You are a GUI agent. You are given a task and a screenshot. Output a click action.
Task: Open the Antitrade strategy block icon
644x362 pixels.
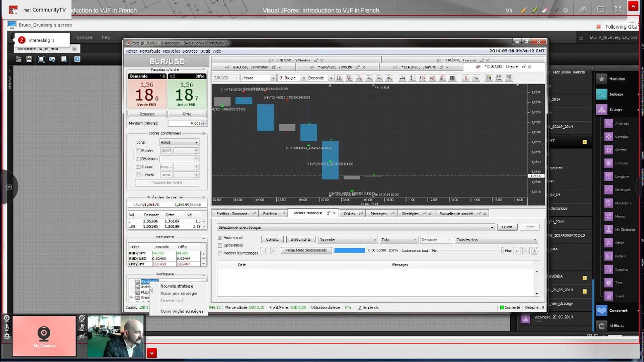click(x=609, y=123)
